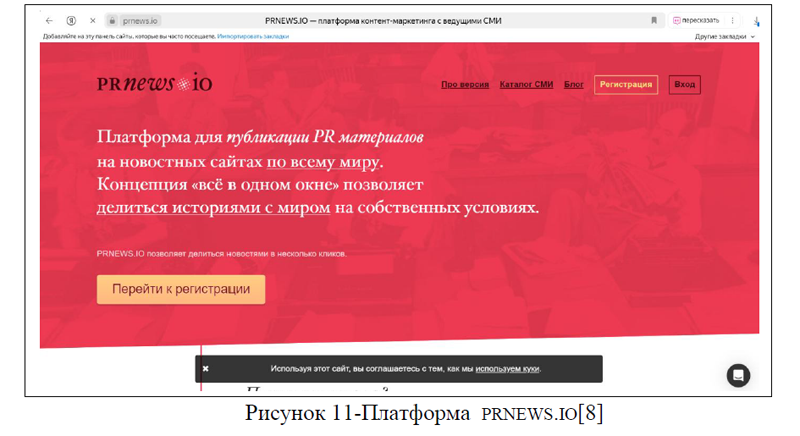Click 'используем куки' link in notice
The width and height of the screenshot is (800, 436).
click(507, 369)
